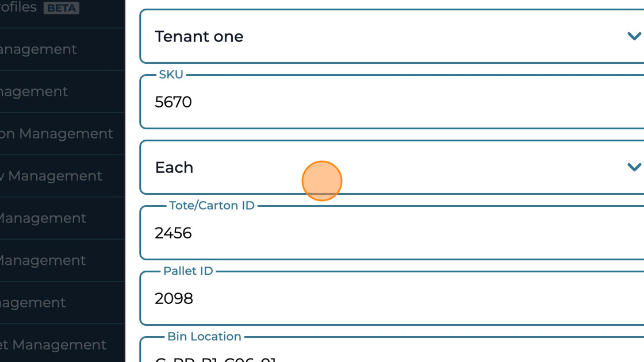The width and height of the screenshot is (644, 362).
Task: Click the Pallet ID label text
Action: (x=188, y=271)
